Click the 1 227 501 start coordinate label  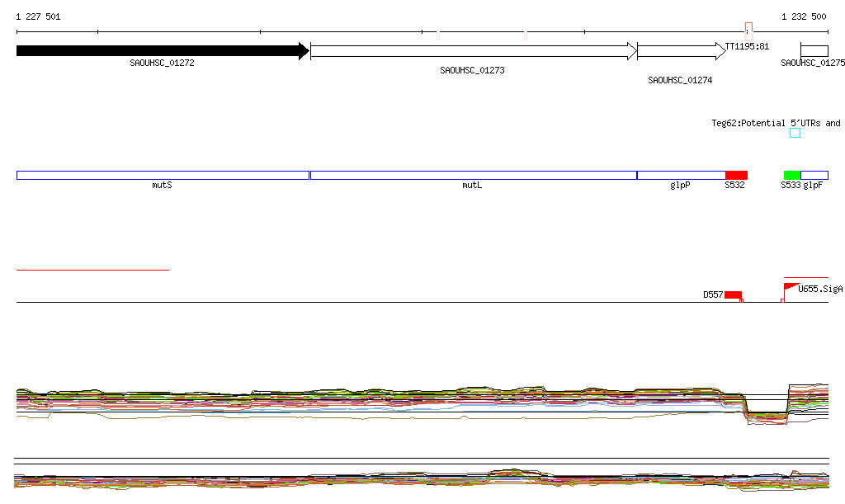38,16
